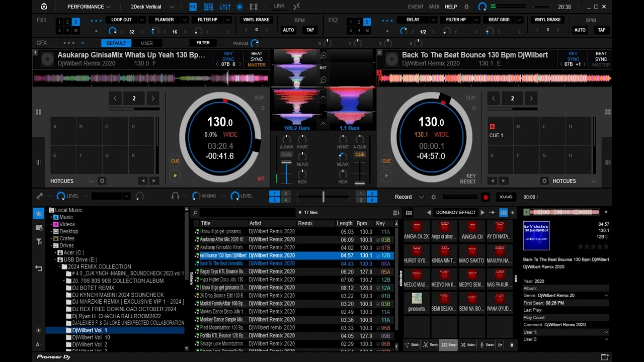Select FX1 deck assign button S
Image resolution: width=644 pixels, height=362 pixels.
(76, 22)
